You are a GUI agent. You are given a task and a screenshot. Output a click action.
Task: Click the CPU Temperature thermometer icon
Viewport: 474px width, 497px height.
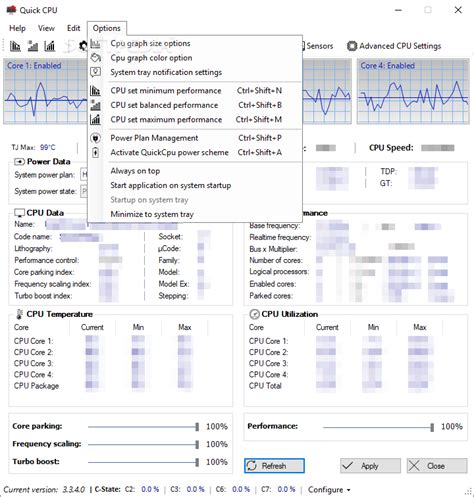(x=19, y=314)
